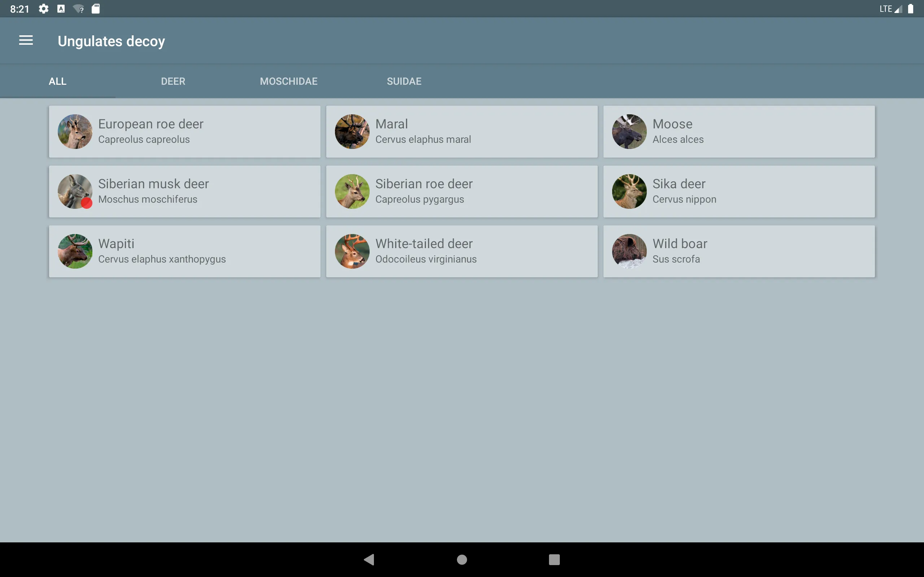Expand settings from top bar
The image size is (924, 577).
[43, 9]
